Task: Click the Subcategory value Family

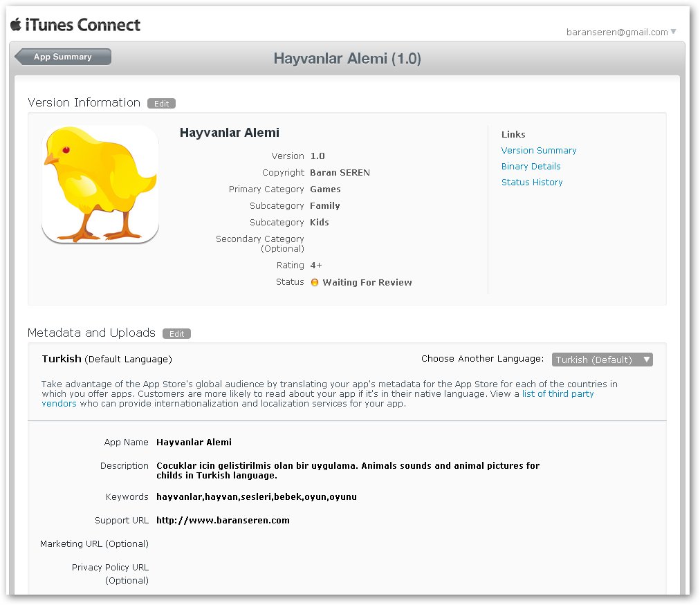Action: click(x=324, y=205)
